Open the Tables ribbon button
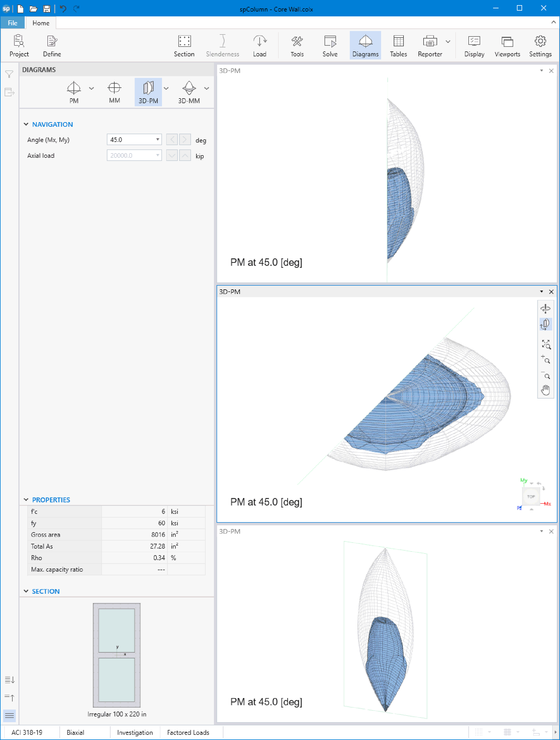 (398, 45)
